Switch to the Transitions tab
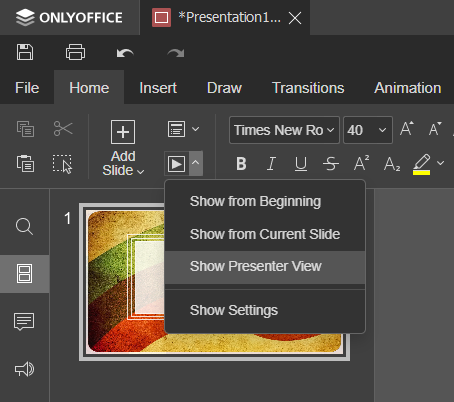Image resolution: width=454 pixels, height=402 pixels. click(x=308, y=88)
